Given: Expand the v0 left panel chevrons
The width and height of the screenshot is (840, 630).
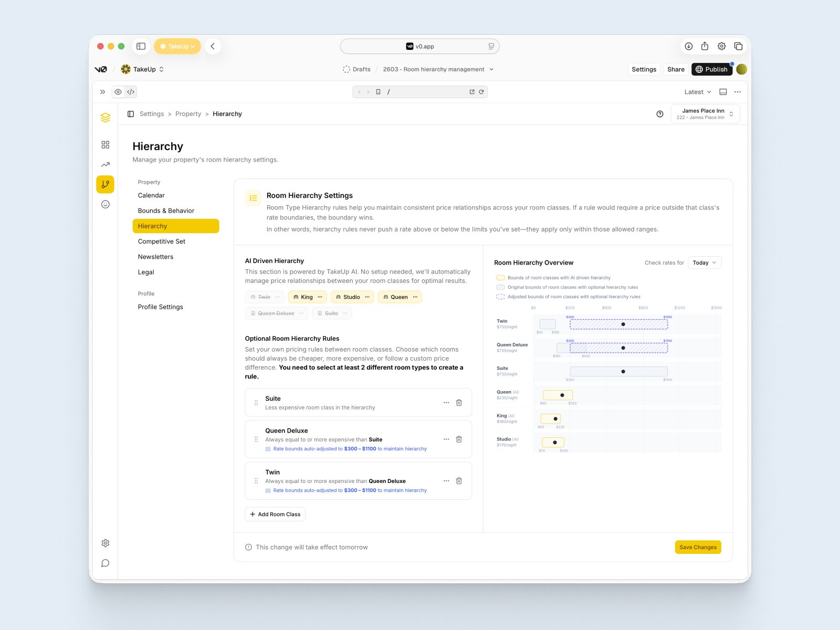Looking at the screenshot, I should [x=102, y=92].
